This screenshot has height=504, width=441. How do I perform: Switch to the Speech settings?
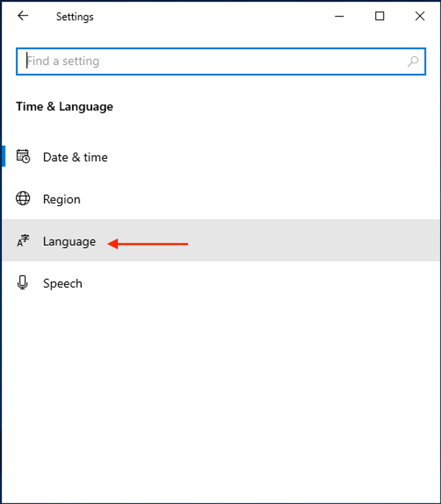220,283
